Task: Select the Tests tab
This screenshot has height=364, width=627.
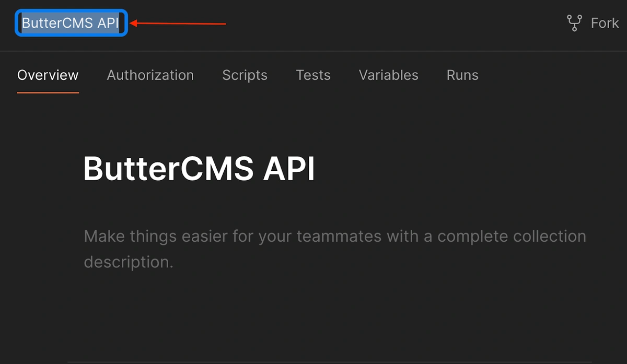Action: tap(313, 75)
